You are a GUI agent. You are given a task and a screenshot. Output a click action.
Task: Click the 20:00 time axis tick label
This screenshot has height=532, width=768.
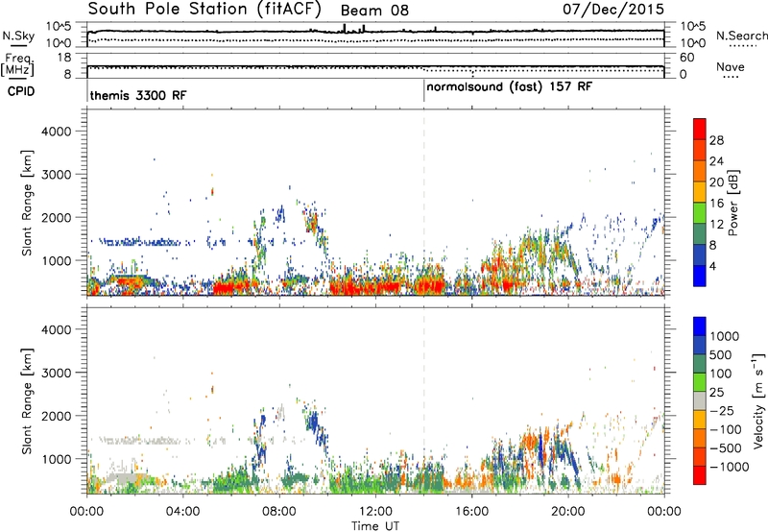568,512
